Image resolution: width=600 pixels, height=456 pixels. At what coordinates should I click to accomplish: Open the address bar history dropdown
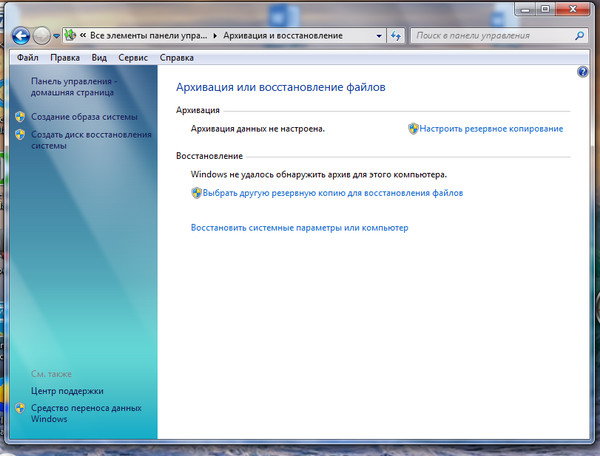tap(379, 36)
